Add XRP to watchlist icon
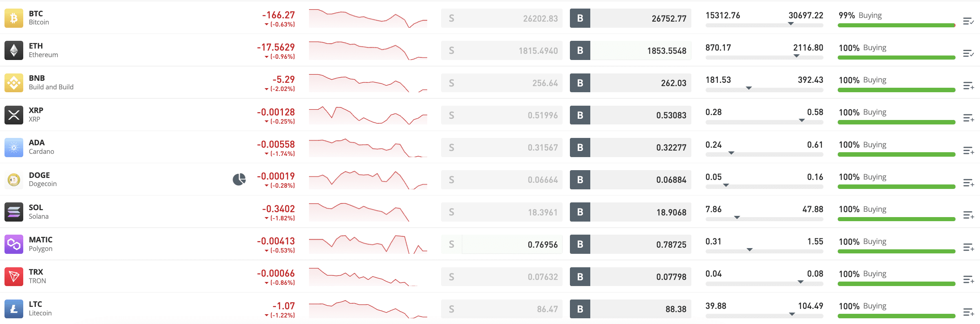980x324 pixels. (969, 118)
